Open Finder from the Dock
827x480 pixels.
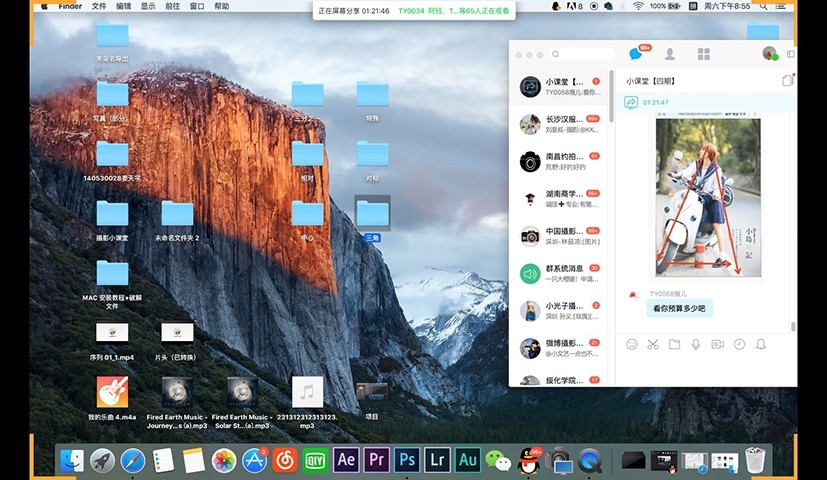click(72, 460)
